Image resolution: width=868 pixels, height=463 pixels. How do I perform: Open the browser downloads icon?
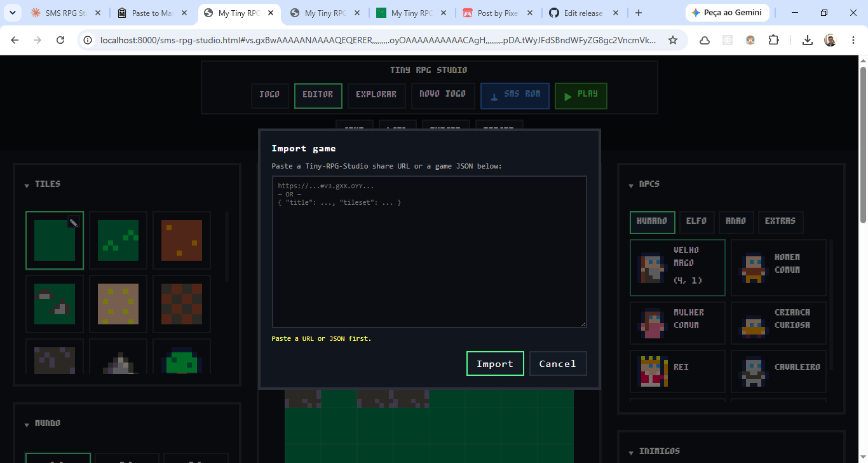[x=807, y=40]
